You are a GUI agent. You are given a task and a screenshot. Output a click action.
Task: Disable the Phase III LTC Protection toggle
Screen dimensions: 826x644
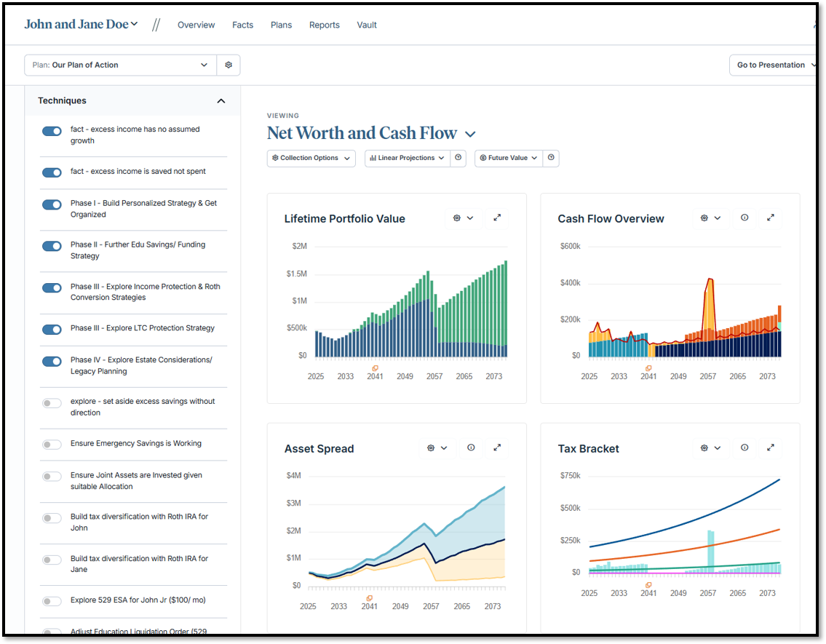(x=52, y=329)
